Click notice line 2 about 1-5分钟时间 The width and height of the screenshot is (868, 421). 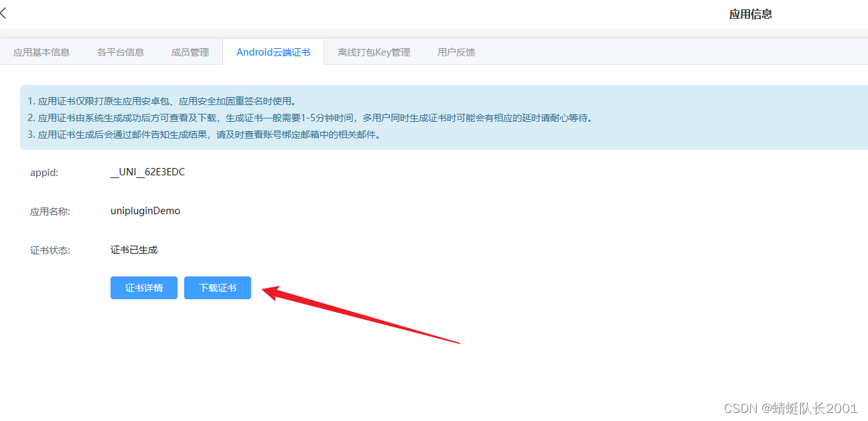(310, 118)
